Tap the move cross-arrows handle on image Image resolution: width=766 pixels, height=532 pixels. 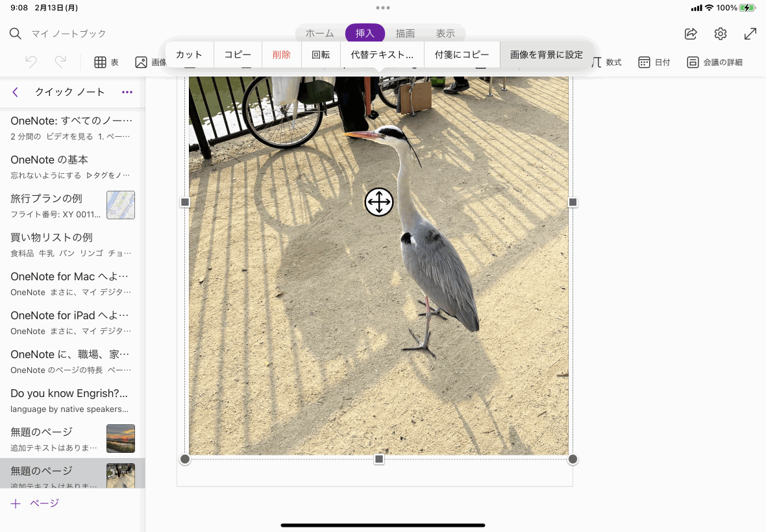[379, 202]
